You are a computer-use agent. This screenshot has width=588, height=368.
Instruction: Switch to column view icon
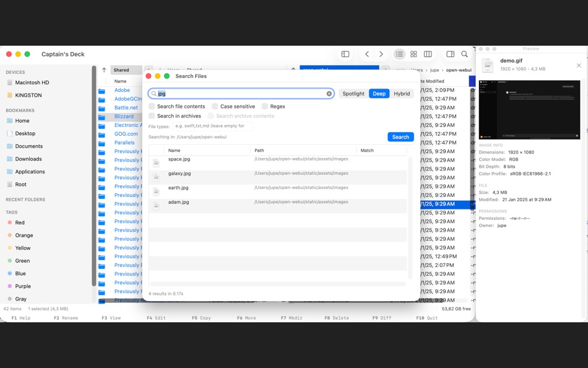click(x=428, y=54)
